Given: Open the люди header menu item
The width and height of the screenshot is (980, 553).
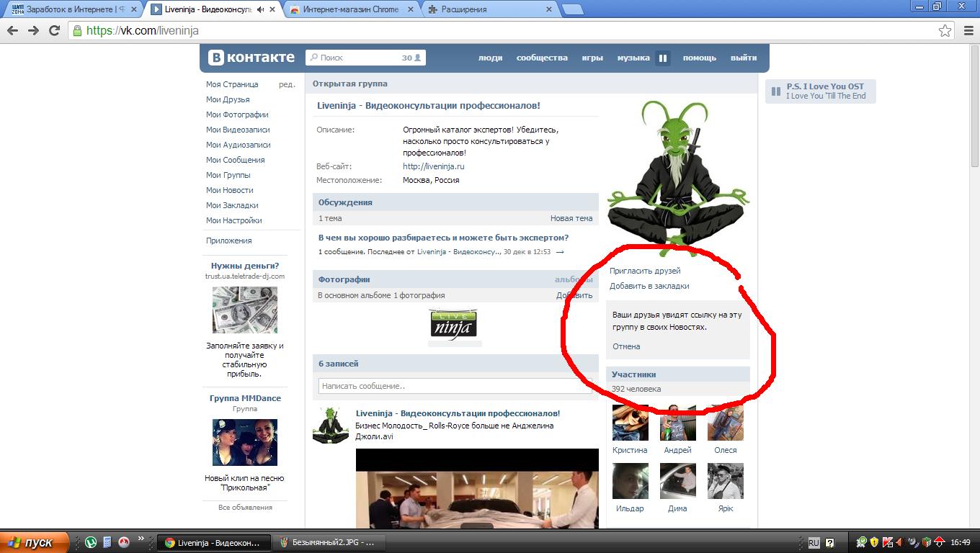Looking at the screenshot, I should pos(491,58).
